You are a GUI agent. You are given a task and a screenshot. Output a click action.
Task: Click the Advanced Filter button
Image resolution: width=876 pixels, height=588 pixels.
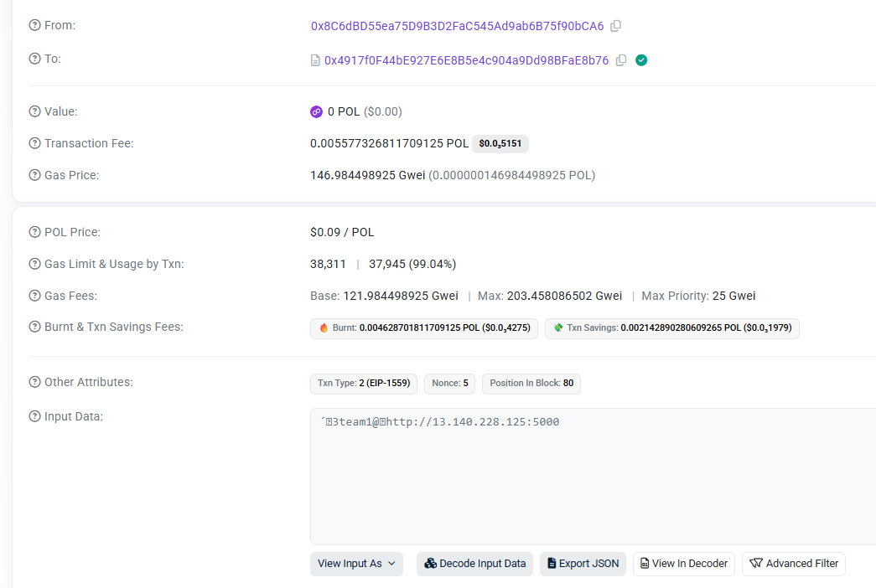point(793,564)
